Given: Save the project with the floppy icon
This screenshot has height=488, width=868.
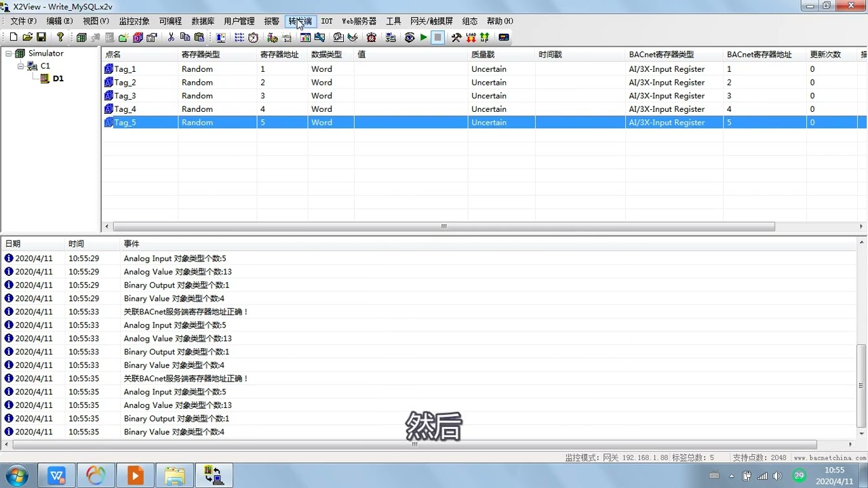Looking at the screenshot, I should (x=41, y=37).
